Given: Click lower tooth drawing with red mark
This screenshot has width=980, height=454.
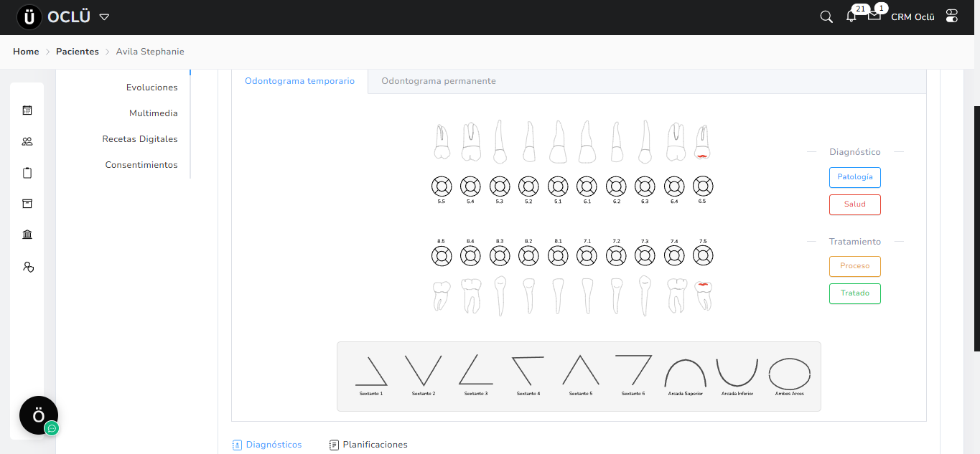Looking at the screenshot, I should click(x=704, y=295).
